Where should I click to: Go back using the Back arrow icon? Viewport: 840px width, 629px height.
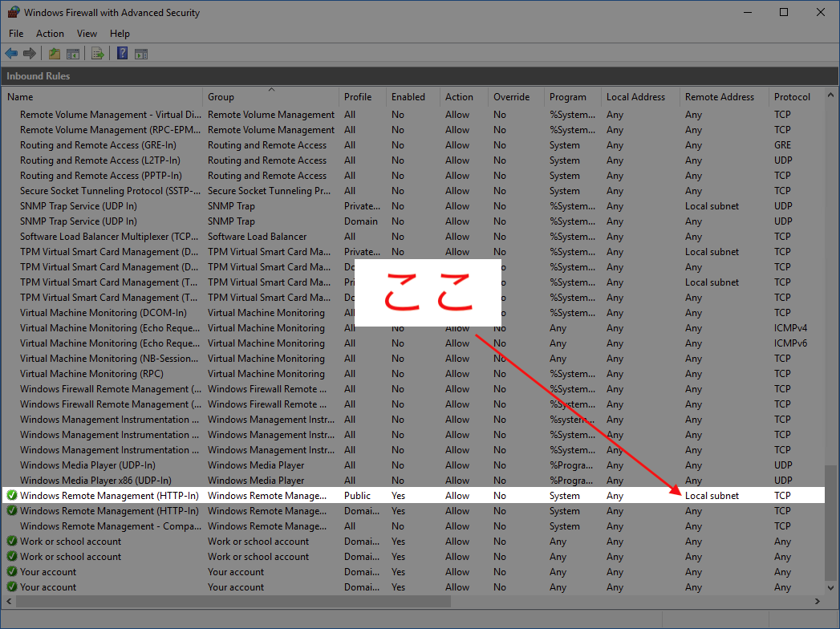pyautogui.click(x=11, y=54)
